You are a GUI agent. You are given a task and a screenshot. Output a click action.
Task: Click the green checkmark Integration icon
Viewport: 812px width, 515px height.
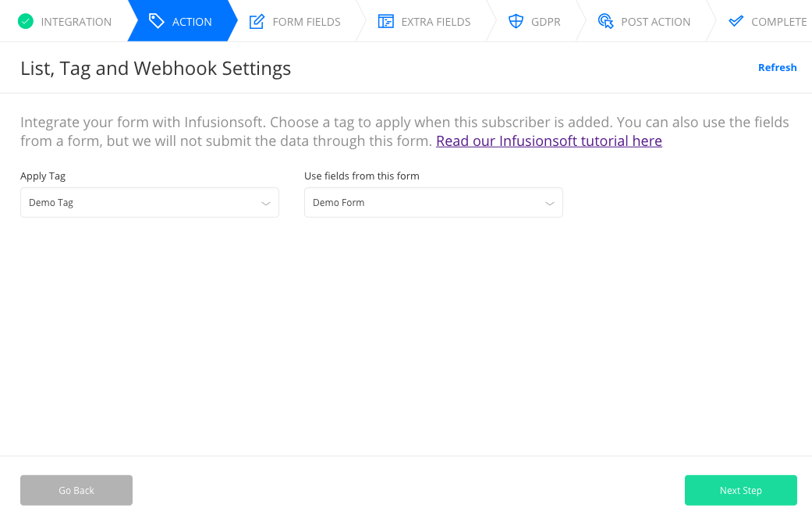(26, 21)
